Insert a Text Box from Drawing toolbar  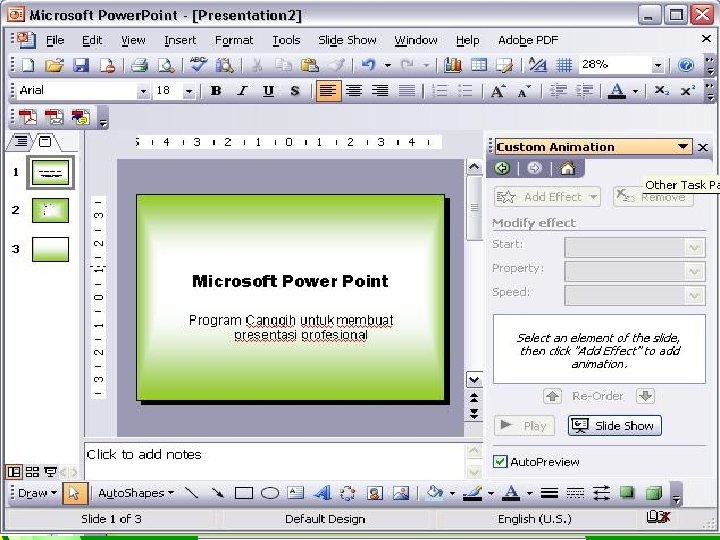coord(296,493)
